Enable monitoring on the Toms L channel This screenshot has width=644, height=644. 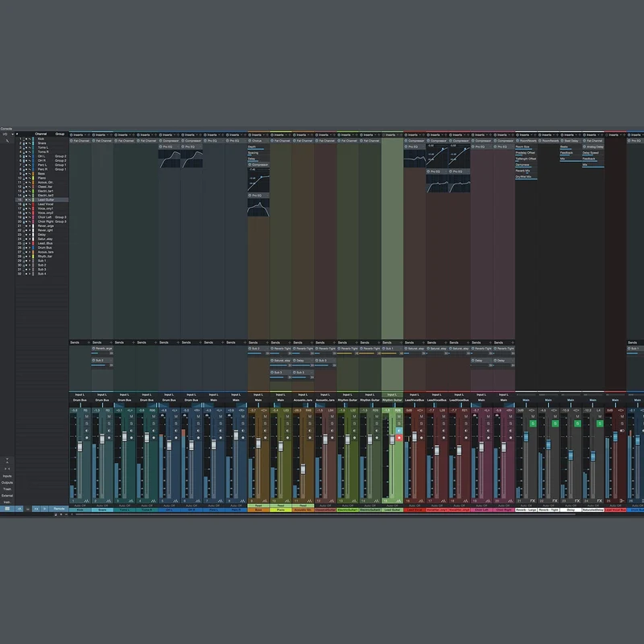131,431
